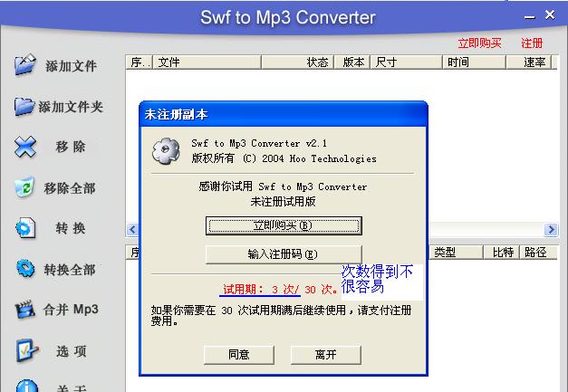
Task: Click the 转换 gear page icon
Action: (25, 227)
